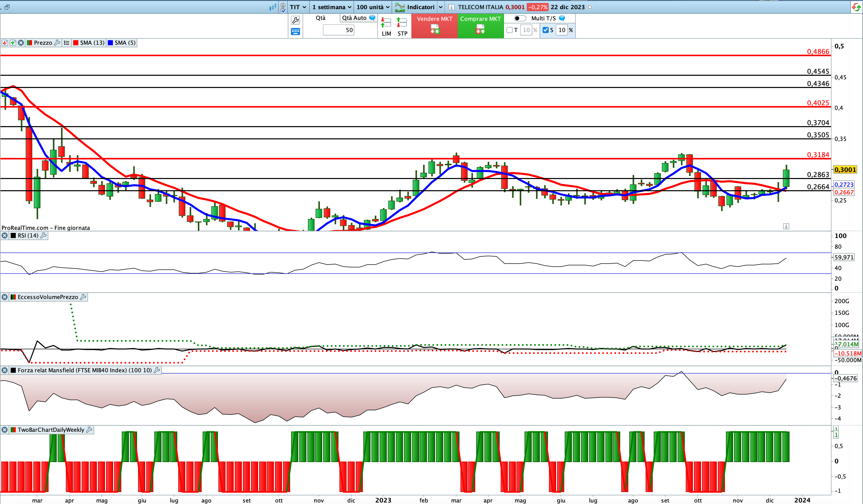Click the candlestick chart style icon
863x504 pixels.
(273, 7)
